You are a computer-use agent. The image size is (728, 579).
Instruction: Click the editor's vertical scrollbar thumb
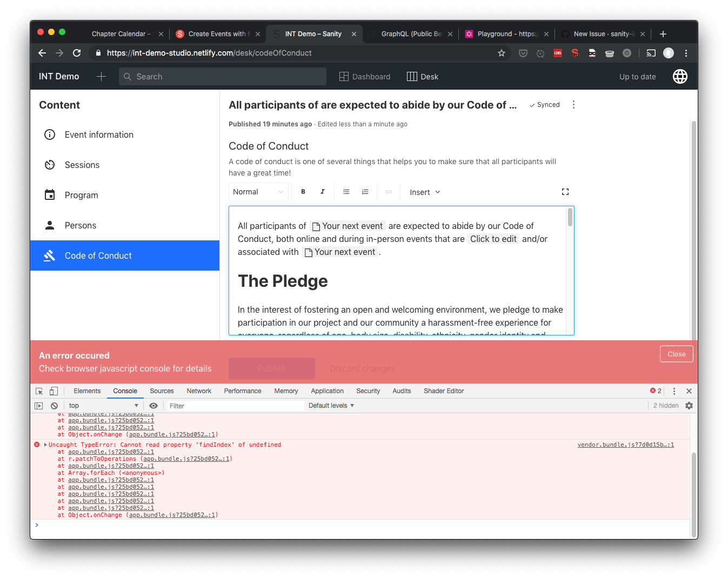(570, 217)
